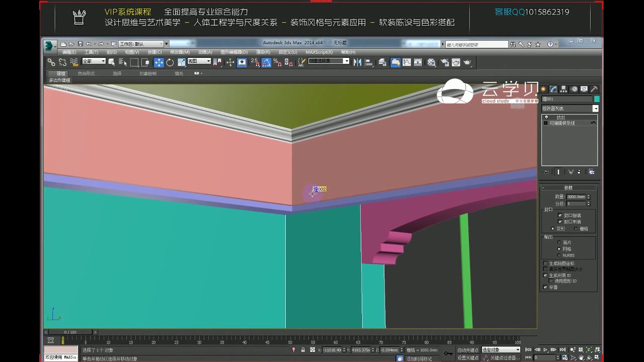
Task: Open Select by Name
Action: (122, 62)
